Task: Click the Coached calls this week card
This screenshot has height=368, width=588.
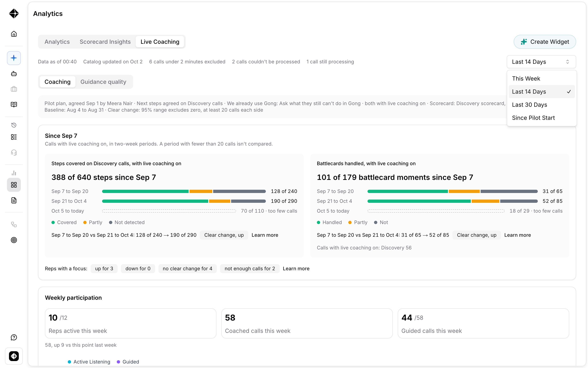Action: [x=307, y=323]
